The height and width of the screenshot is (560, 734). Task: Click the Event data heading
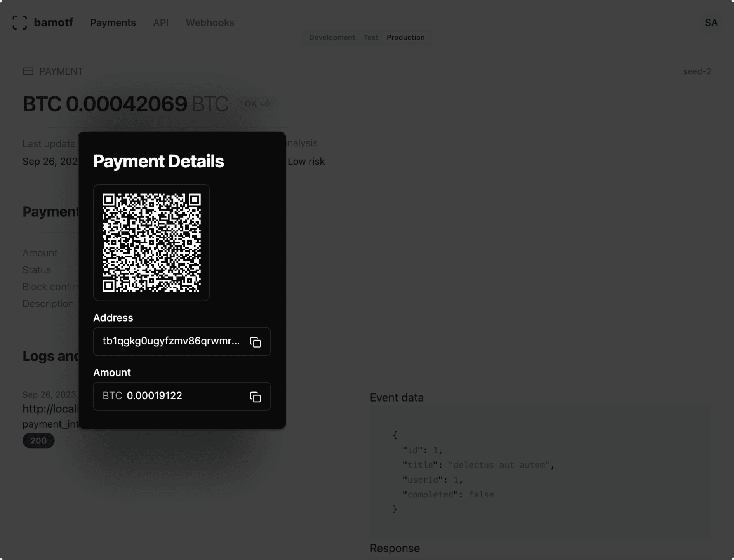397,398
